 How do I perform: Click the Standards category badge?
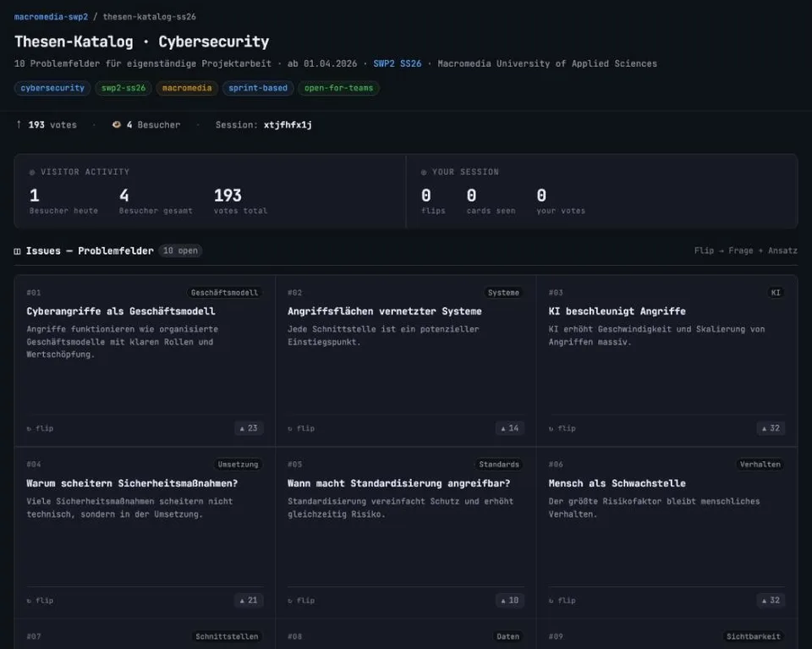tap(499, 465)
